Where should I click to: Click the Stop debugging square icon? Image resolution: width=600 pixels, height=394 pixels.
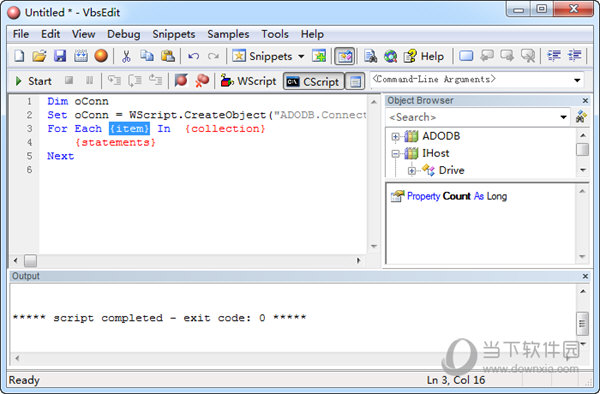pos(69,80)
